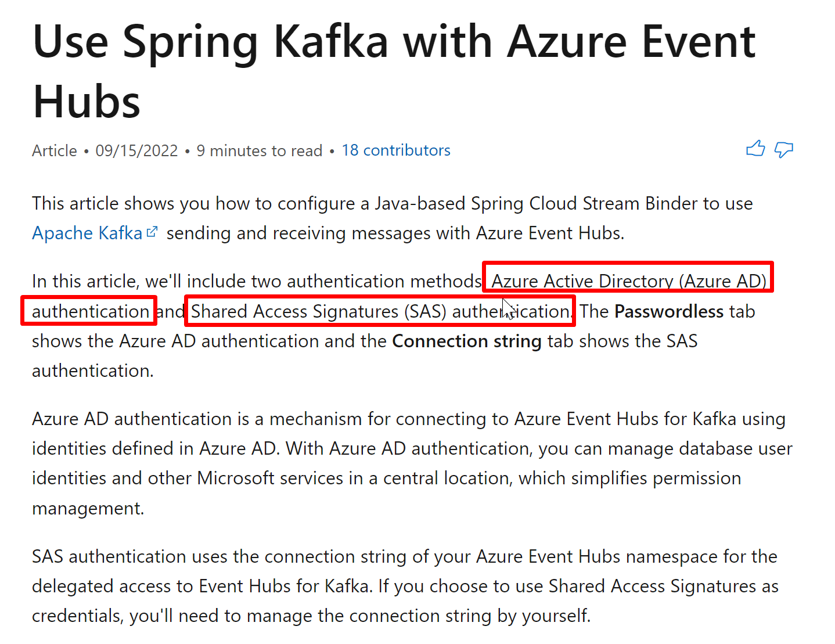The image size is (835, 644).
Task: Click the '9 minutes to read' text
Action: point(259,150)
